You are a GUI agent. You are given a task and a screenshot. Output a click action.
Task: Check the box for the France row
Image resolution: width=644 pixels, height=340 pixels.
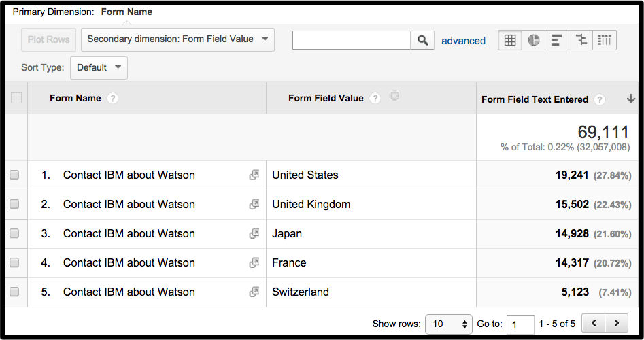point(14,262)
